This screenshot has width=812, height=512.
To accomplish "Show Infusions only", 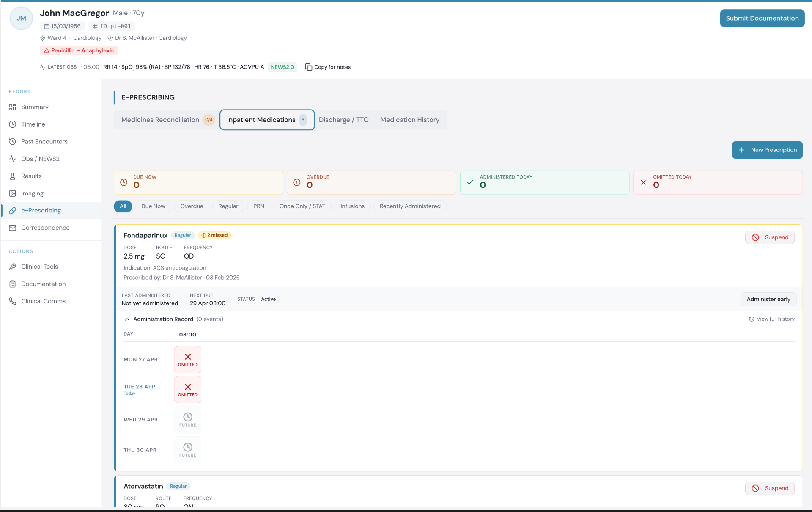I will pos(352,206).
